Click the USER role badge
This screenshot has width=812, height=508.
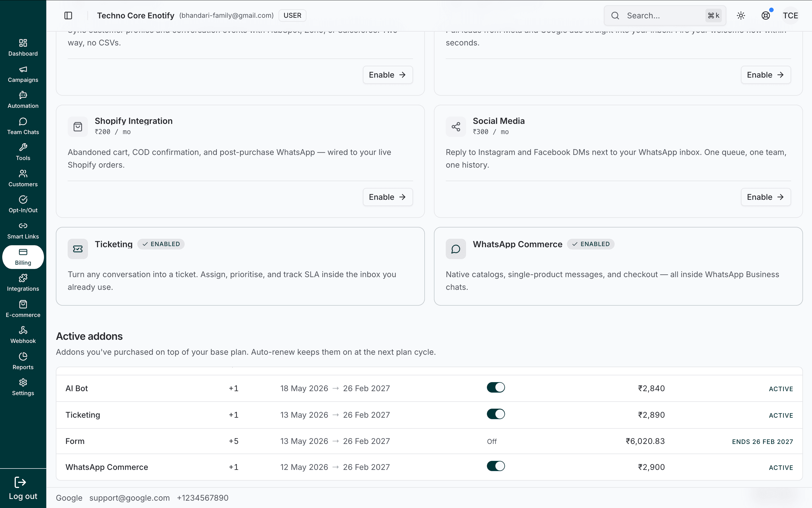point(292,16)
